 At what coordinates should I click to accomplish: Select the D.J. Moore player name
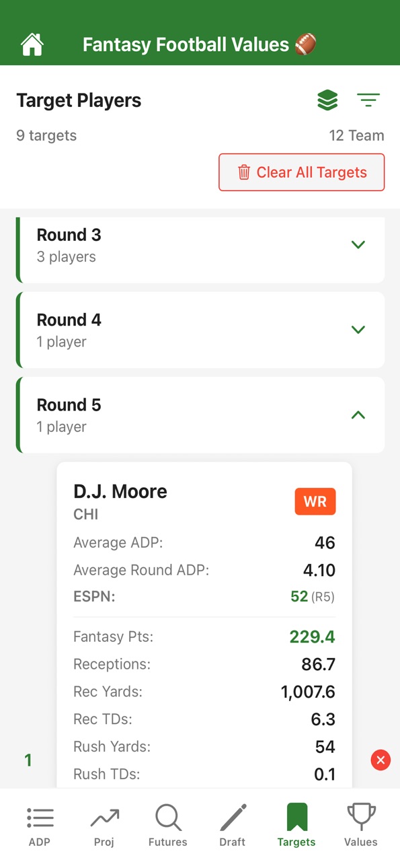[120, 491]
